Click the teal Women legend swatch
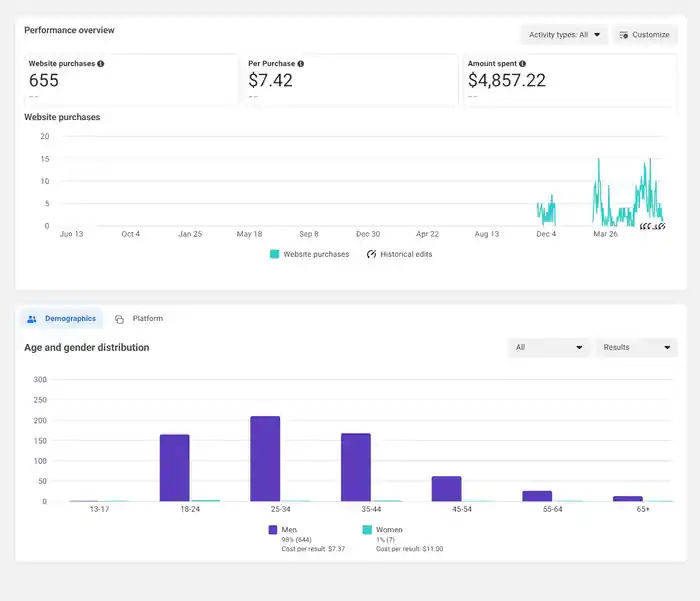The image size is (700, 601). [367, 530]
